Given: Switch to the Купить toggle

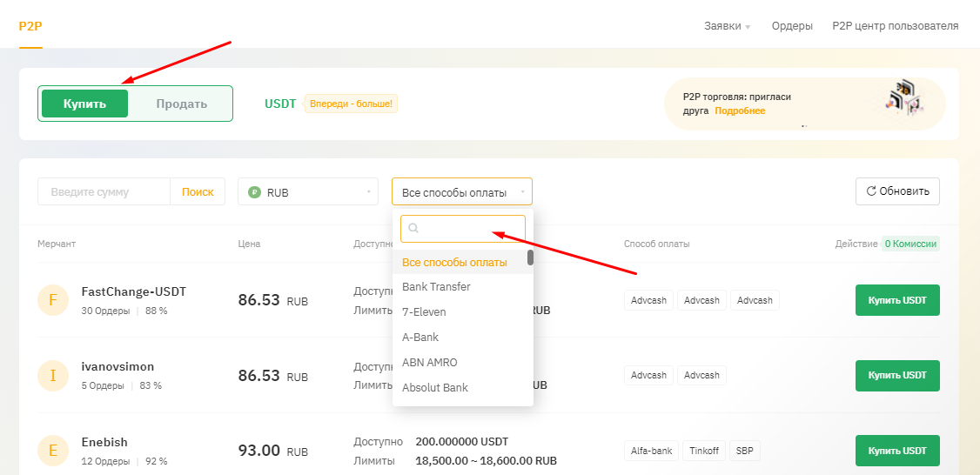Looking at the screenshot, I should [x=84, y=104].
